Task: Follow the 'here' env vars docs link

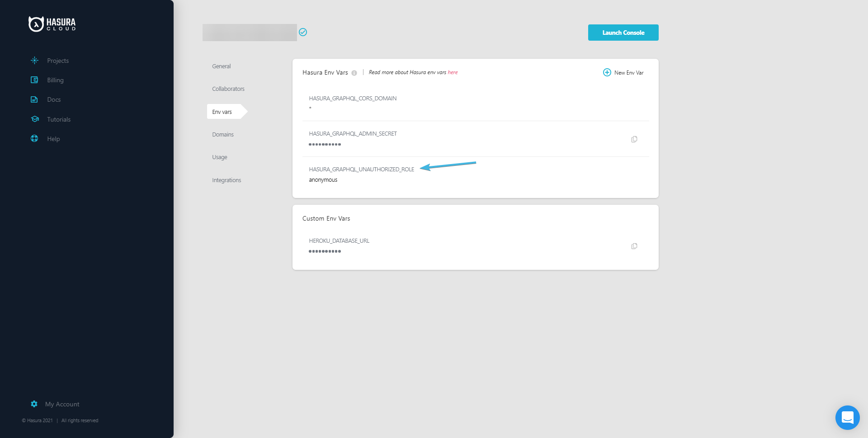Action: pos(453,72)
